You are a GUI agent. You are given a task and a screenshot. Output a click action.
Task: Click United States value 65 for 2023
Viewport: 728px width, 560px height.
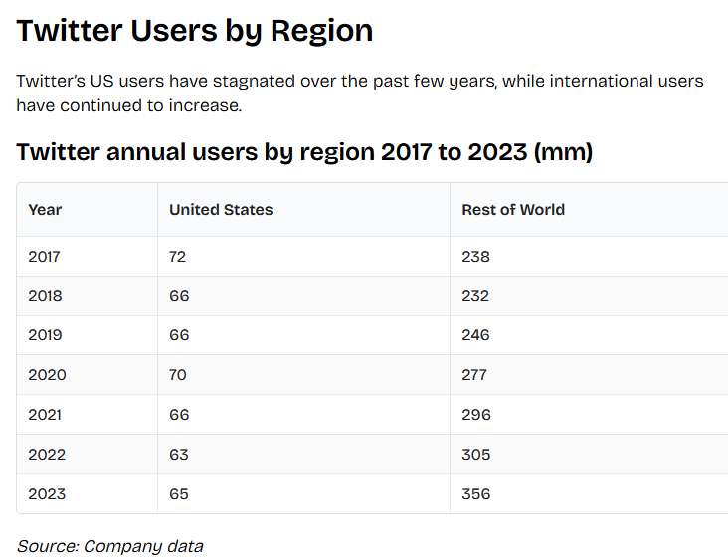pos(179,494)
